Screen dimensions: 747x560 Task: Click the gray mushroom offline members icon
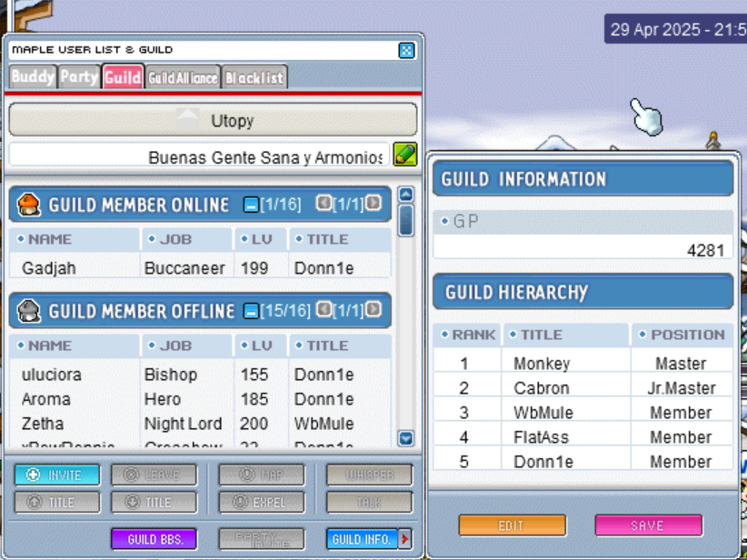[29, 311]
